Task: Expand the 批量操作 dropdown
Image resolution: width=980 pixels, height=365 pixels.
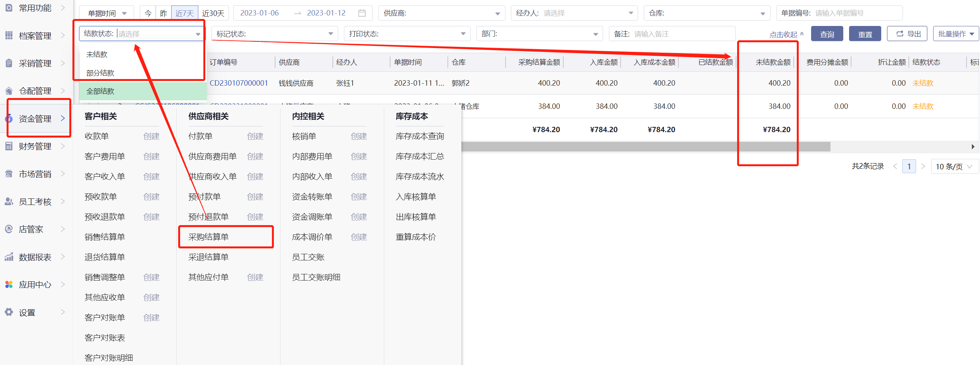Action: click(x=956, y=34)
